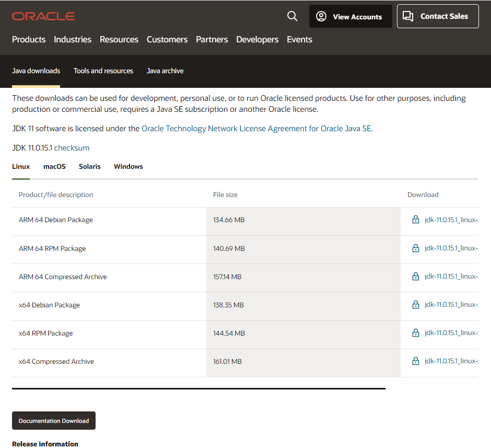Open the Products menu
This screenshot has height=448, width=491.
(x=29, y=40)
